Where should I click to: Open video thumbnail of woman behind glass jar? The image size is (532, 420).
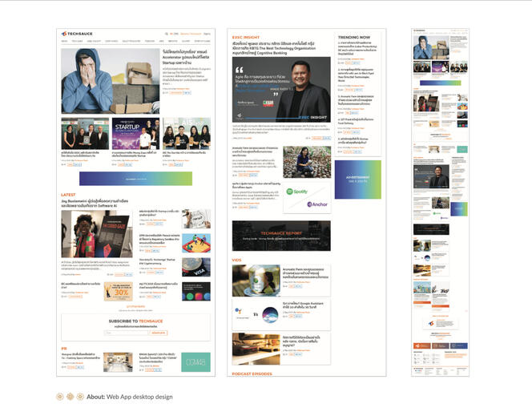256,281
